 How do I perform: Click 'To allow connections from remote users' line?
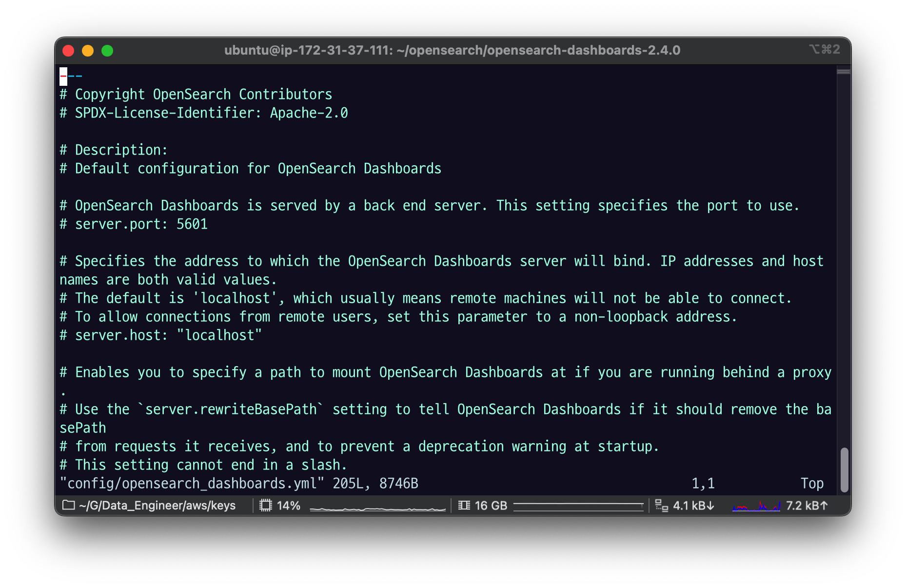[398, 316]
